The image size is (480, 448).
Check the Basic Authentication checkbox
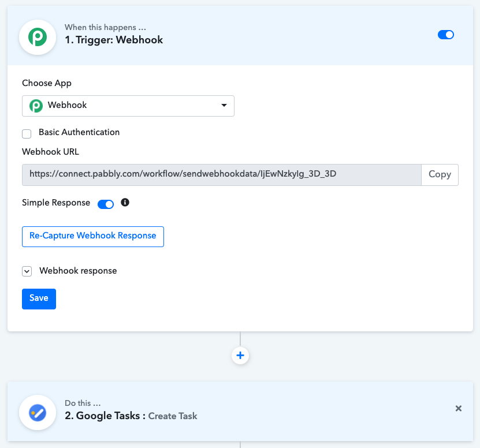(x=27, y=134)
